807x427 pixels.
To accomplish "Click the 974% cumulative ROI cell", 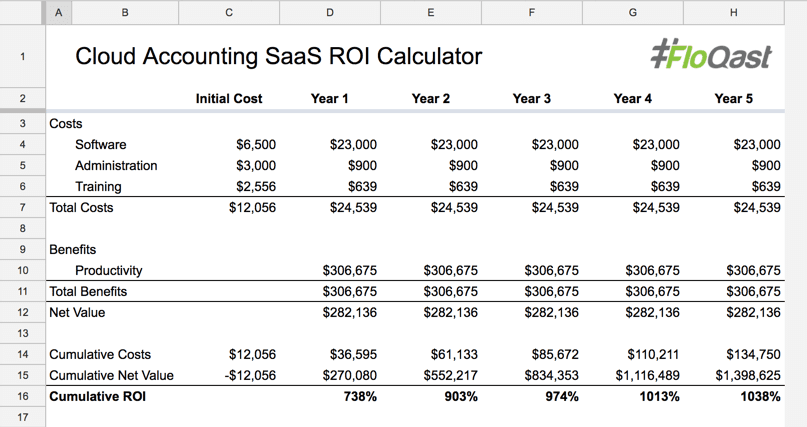I will [x=562, y=397].
